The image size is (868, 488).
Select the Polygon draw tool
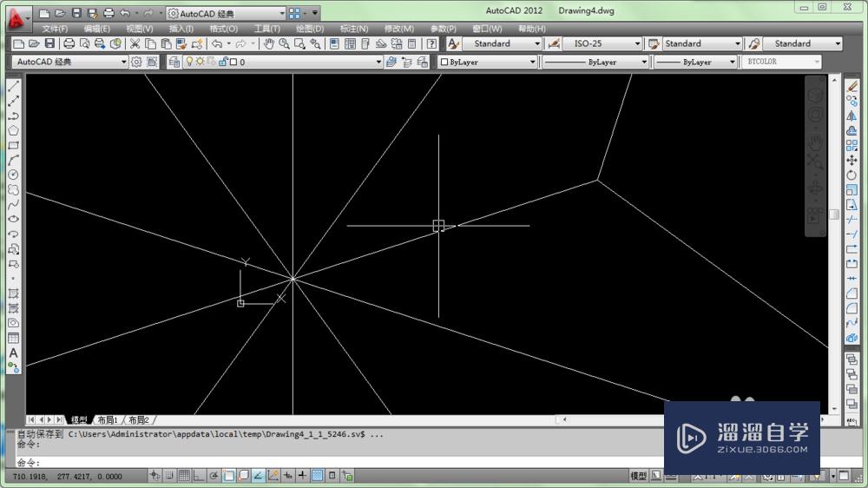click(x=13, y=131)
